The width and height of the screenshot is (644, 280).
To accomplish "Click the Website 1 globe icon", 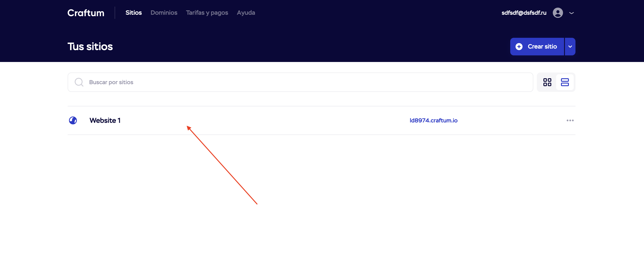I will tap(73, 121).
